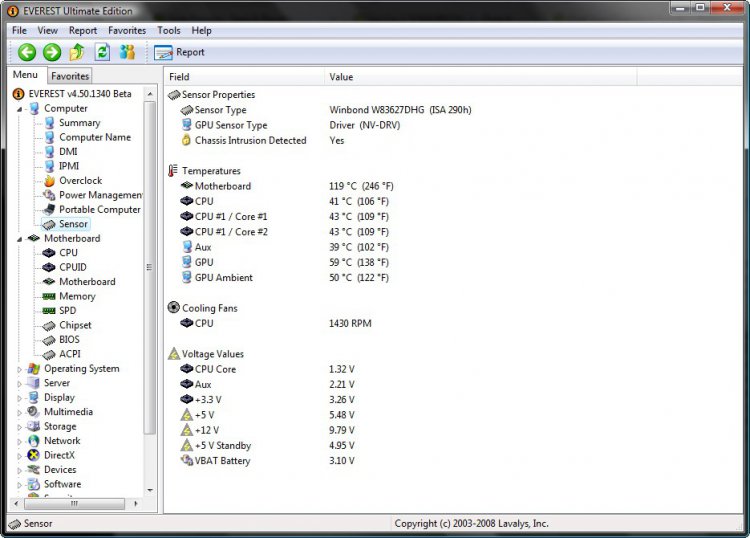Click the Value column header
Screen dimensions: 750x538
[341, 77]
